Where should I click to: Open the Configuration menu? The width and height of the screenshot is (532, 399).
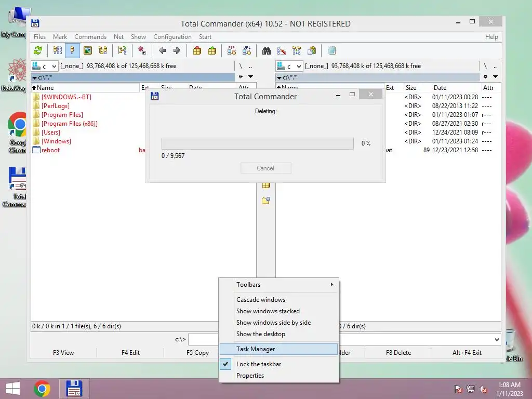172,37
